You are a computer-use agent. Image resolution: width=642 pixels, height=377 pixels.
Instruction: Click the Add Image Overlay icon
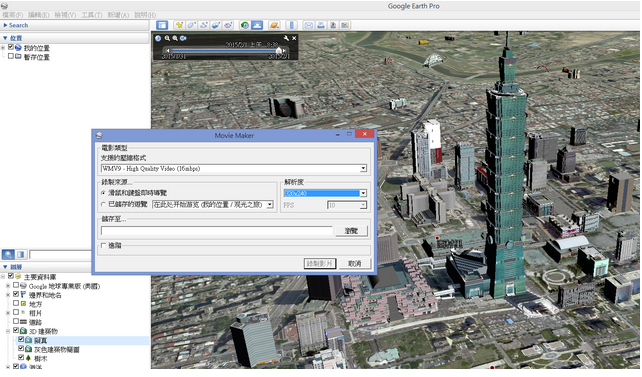(216, 25)
